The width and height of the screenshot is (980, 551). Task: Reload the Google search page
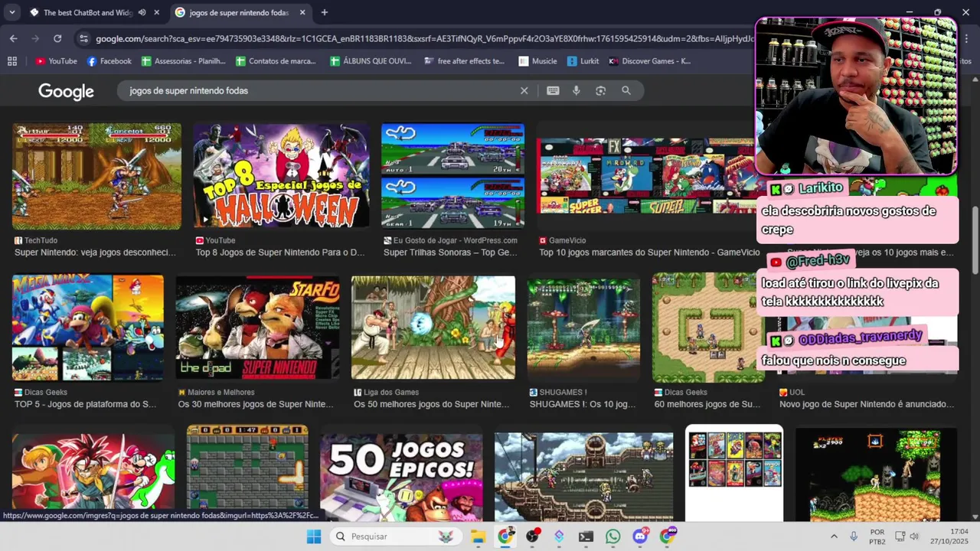pos(57,38)
